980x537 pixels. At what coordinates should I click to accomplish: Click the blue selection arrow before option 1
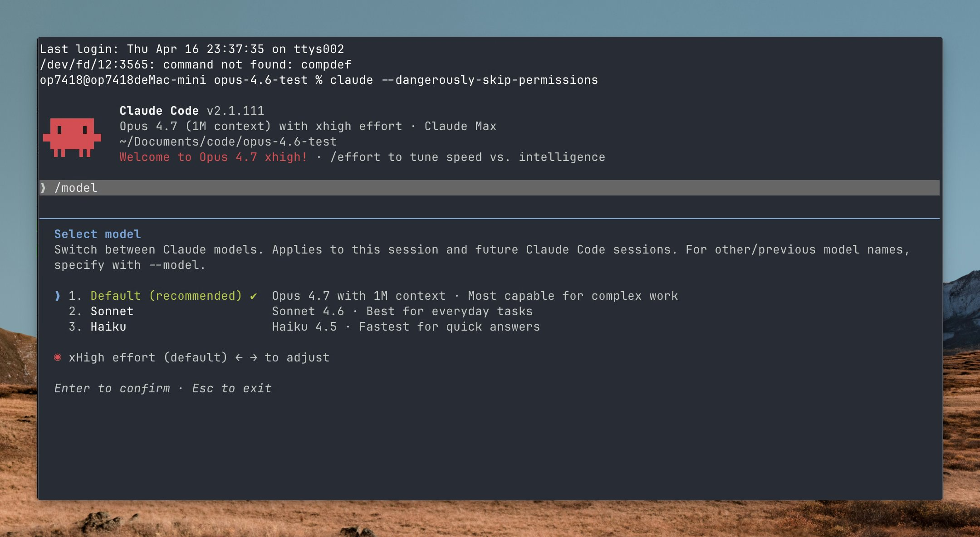(58, 296)
